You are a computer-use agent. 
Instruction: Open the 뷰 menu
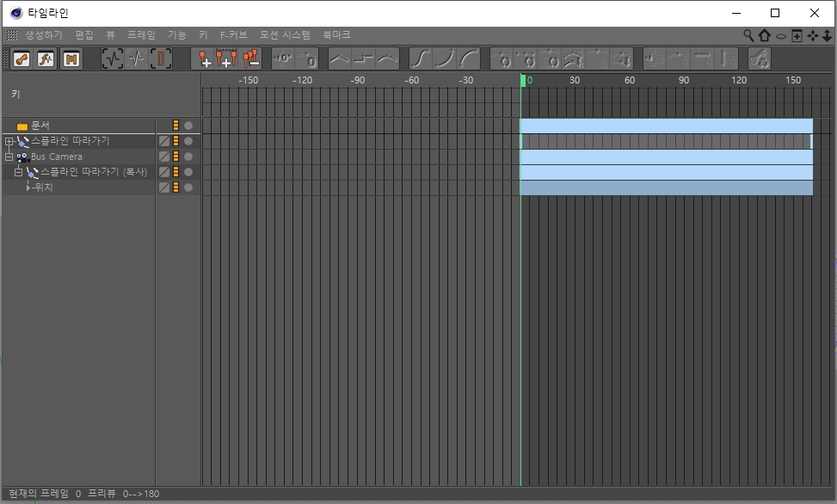click(x=110, y=35)
